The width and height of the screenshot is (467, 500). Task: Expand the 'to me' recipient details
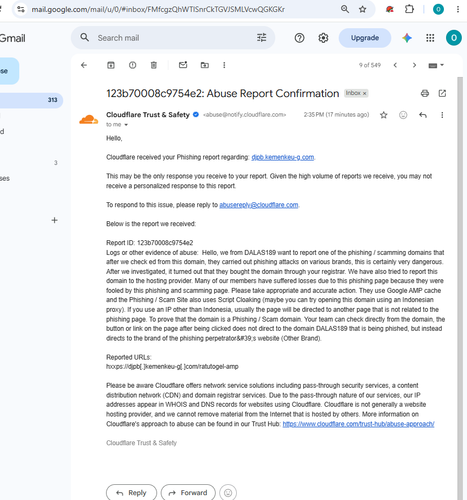(126, 125)
